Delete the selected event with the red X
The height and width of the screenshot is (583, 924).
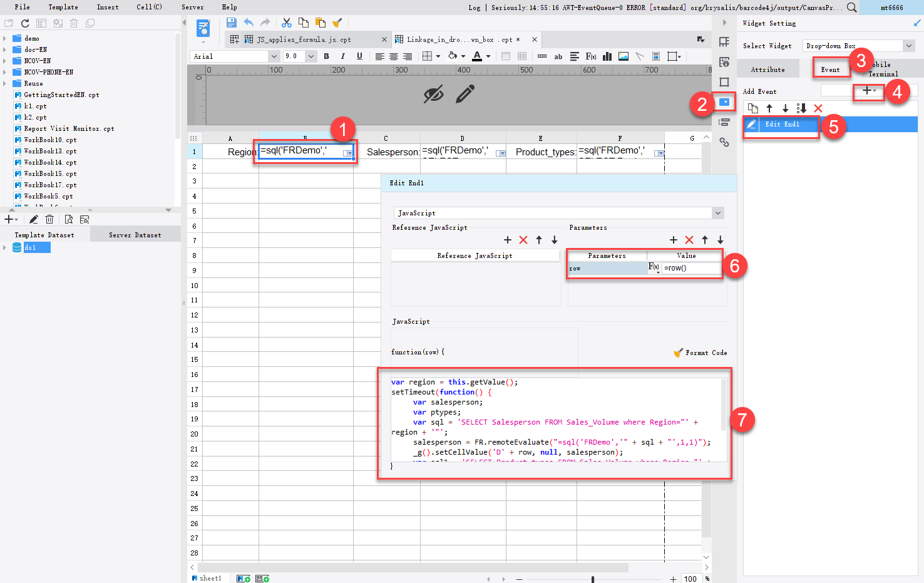(818, 108)
